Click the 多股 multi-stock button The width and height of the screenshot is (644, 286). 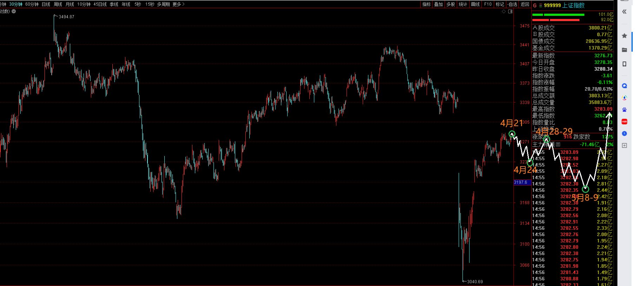[451, 4]
